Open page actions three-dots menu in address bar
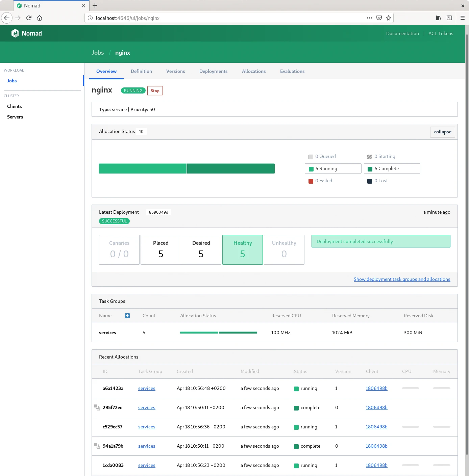469x476 pixels. click(x=369, y=18)
